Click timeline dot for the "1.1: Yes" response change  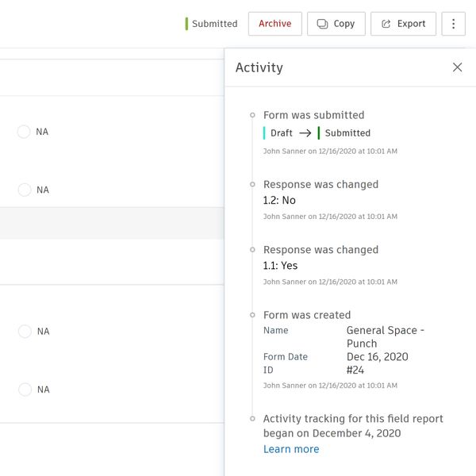click(x=252, y=250)
